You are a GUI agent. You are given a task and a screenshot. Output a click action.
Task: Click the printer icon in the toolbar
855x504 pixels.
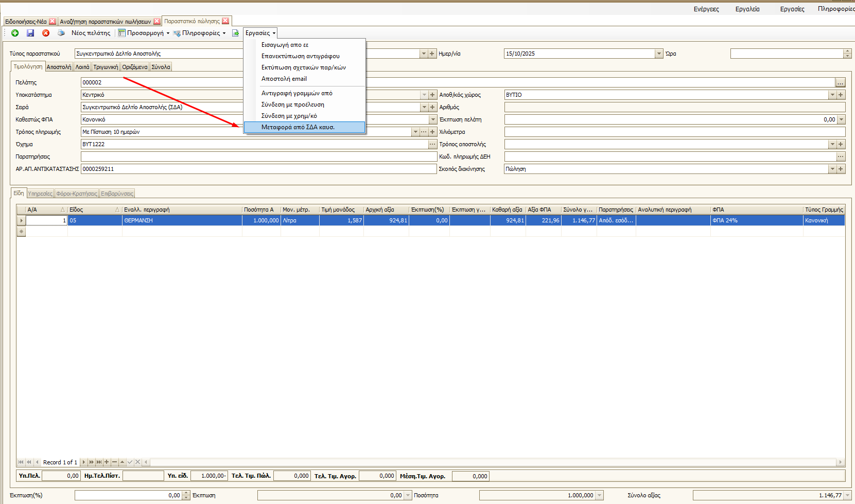61,33
